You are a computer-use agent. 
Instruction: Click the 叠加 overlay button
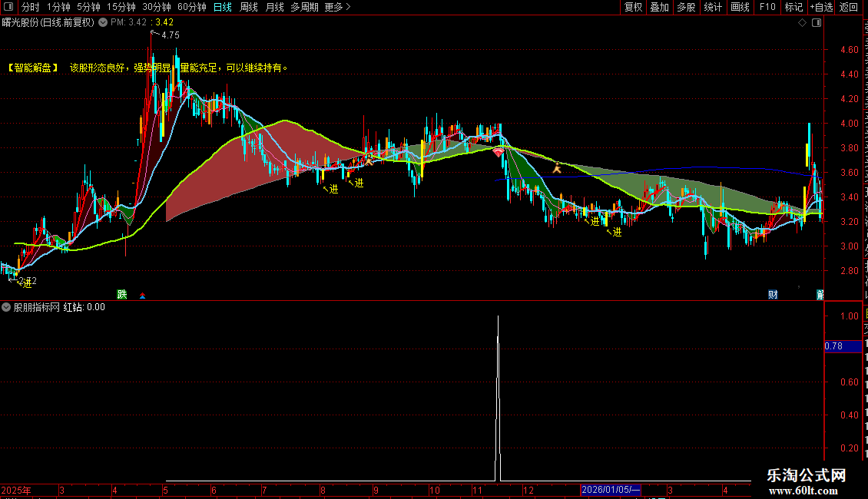659,7
